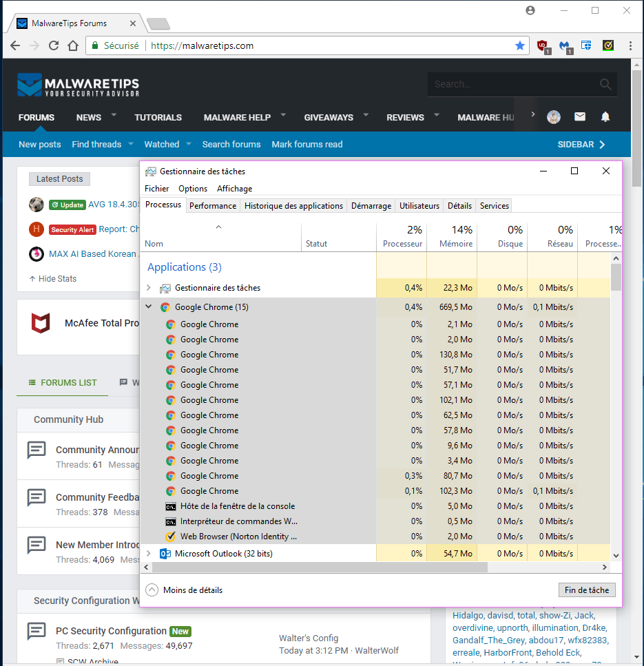Reload the MalwareTips page

point(54,45)
